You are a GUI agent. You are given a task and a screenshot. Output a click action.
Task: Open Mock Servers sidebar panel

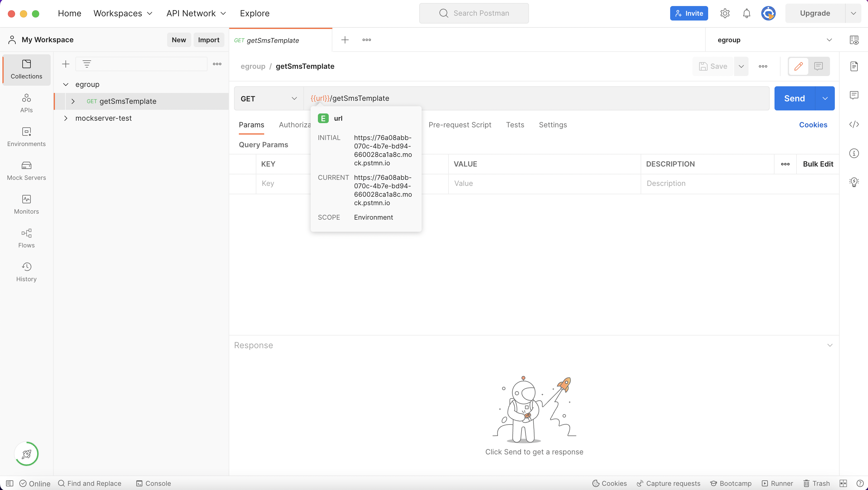[x=26, y=171]
